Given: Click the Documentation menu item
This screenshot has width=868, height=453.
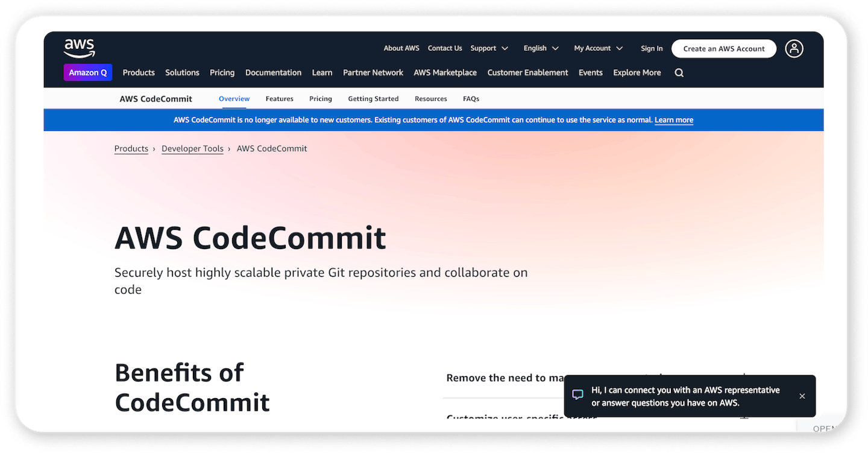Looking at the screenshot, I should [x=273, y=72].
